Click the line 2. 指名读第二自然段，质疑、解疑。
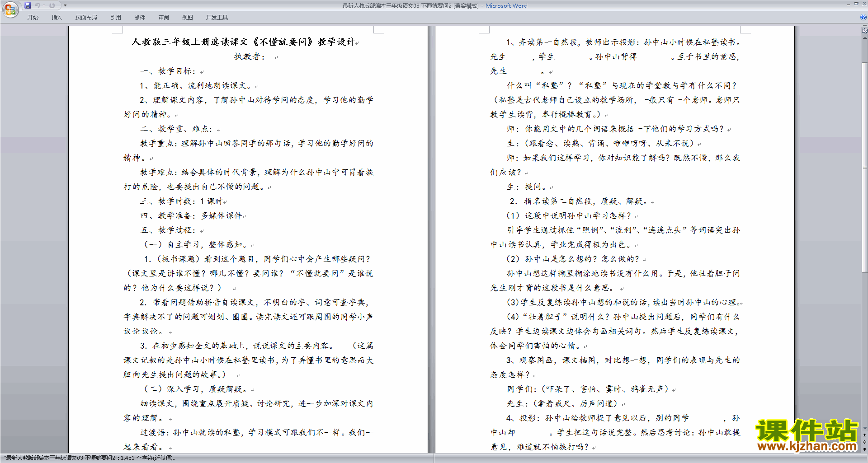The image size is (868, 463). coord(579,201)
